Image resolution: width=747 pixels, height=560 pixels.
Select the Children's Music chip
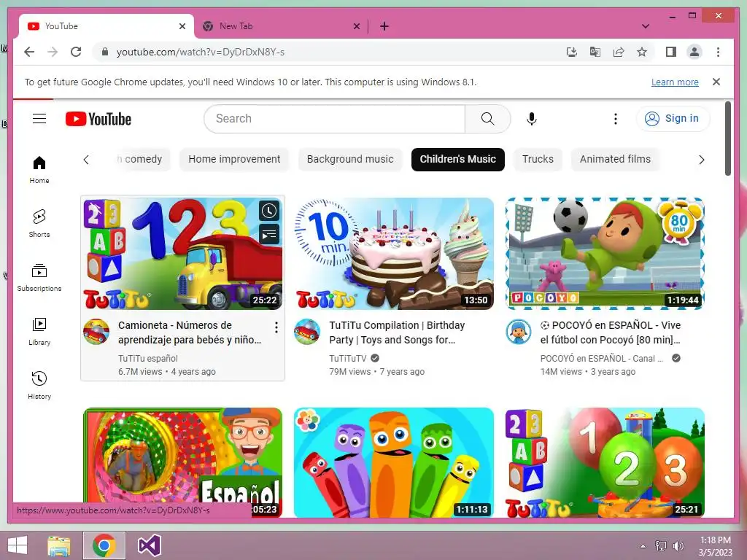(x=458, y=159)
